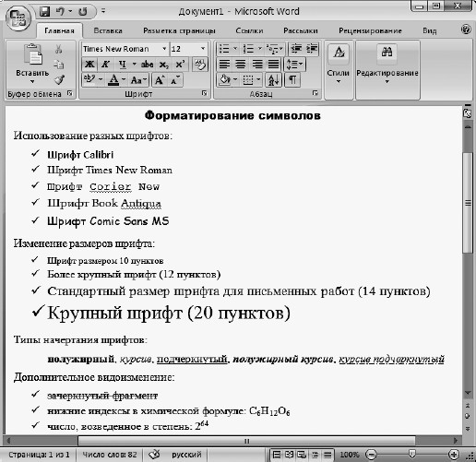The height and width of the screenshot is (462, 476).
Task: Sort text with A-Z icon
Action: click(x=273, y=80)
